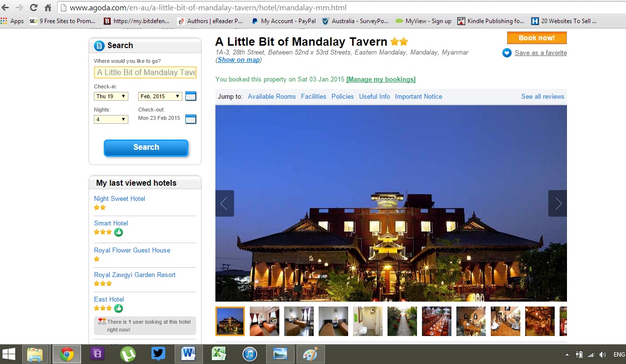Reload the page with refresh icon
Viewport: 626px width, 364px height.
[x=34, y=7]
